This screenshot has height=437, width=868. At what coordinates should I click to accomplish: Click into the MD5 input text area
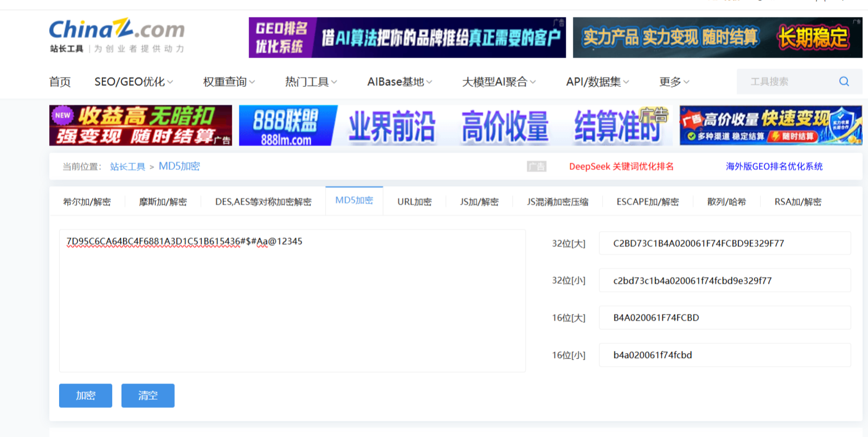point(292,301)
